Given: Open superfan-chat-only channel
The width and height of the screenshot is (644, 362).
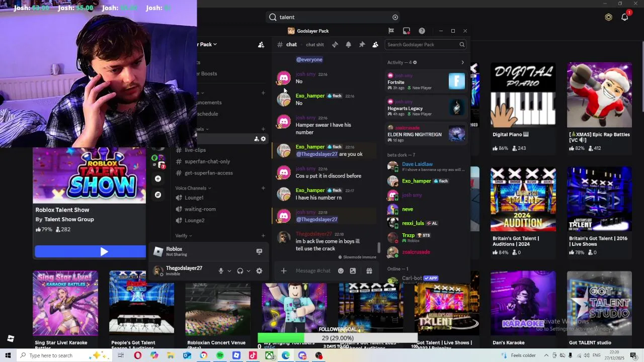Looking at the screenshot, I should [207, 161].
